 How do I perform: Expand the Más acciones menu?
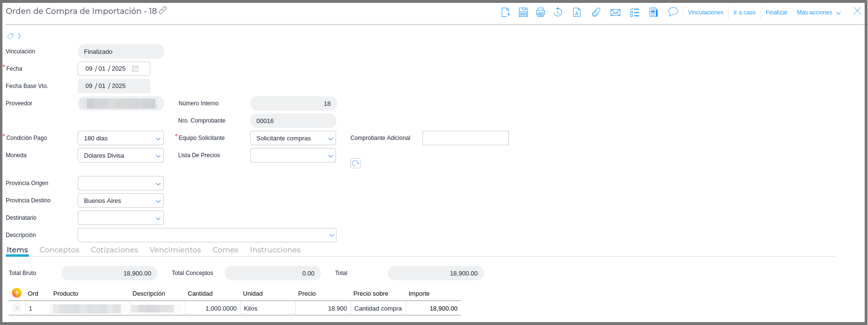[819, 12]
